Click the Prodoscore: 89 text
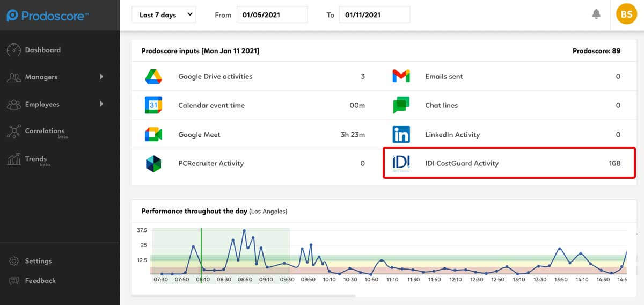644x305 pixels. [x=597, y=51]
